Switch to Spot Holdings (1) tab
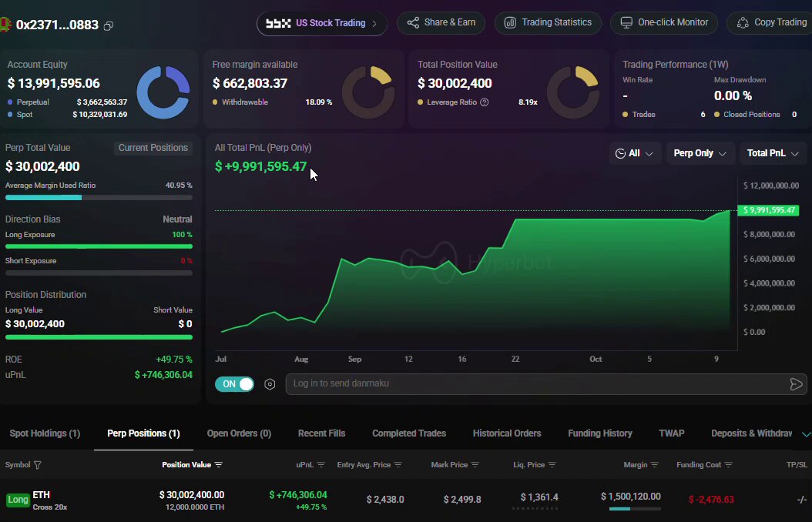This screenshot has width=812, height=522. [45, 433]
